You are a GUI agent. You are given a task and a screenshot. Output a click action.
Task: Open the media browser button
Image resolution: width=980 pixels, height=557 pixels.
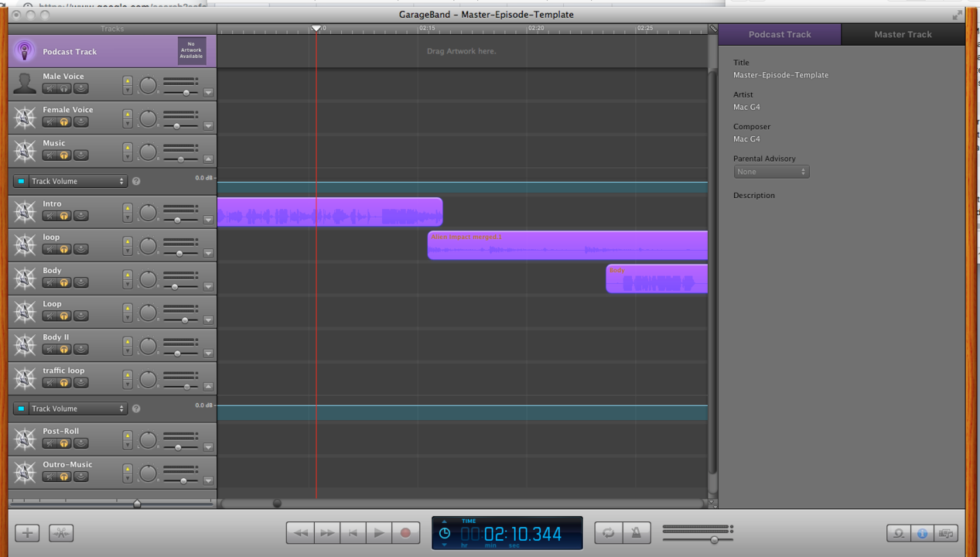tap(946, 533)
